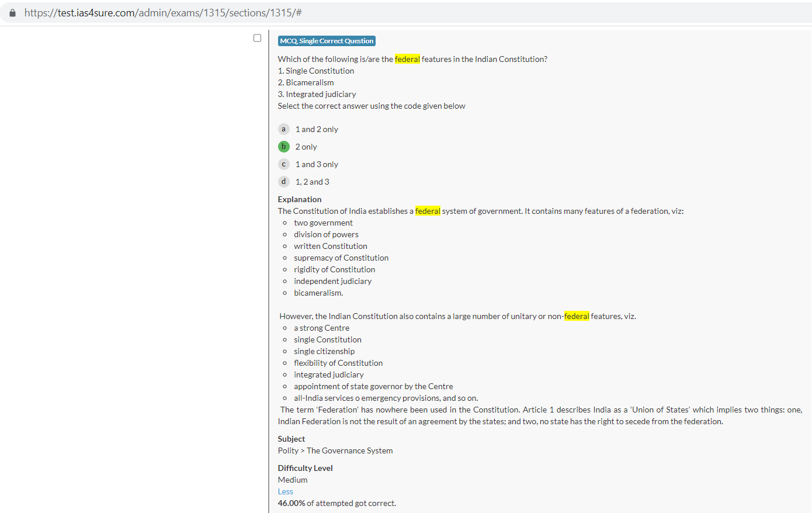Collapse the details with the Less link

(285, 491)
